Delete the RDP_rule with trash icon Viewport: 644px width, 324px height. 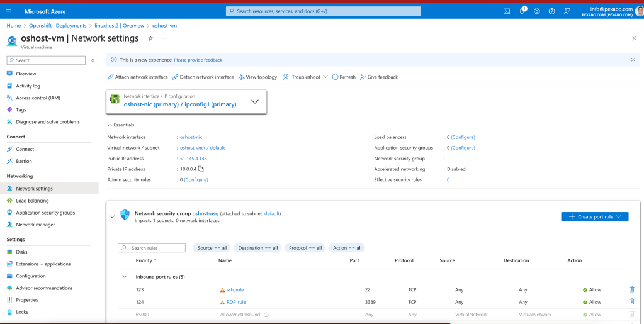(631, 302)
